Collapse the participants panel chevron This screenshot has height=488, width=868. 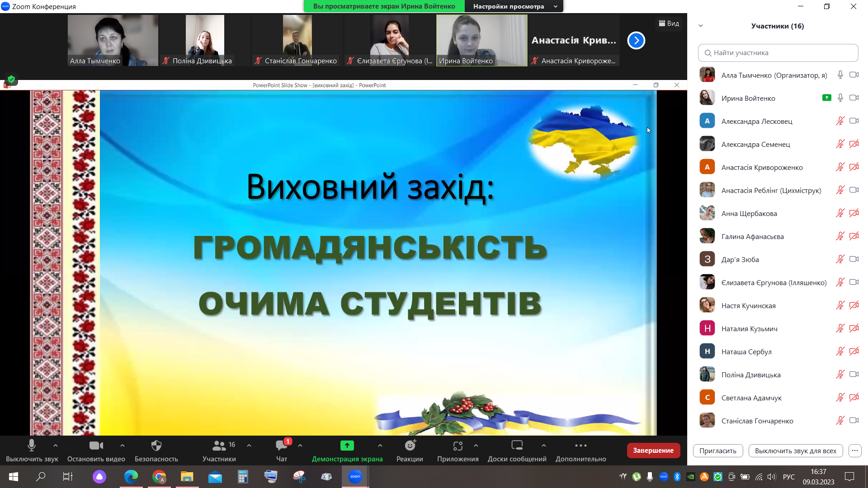tap(701, 26)
